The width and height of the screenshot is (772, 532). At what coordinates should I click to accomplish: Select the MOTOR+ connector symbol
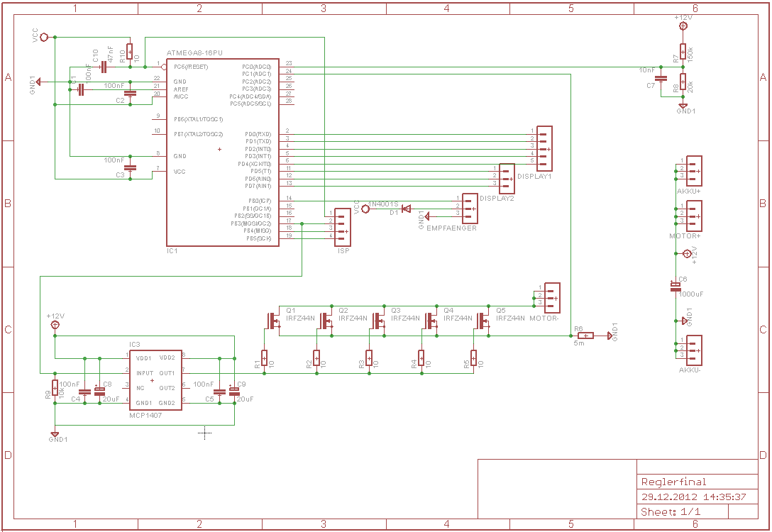click(x=694, y=216)
